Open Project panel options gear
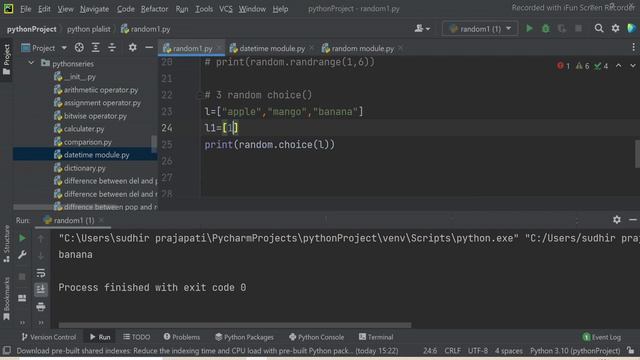This screenshot has height=360, width=640. point(132,48)
